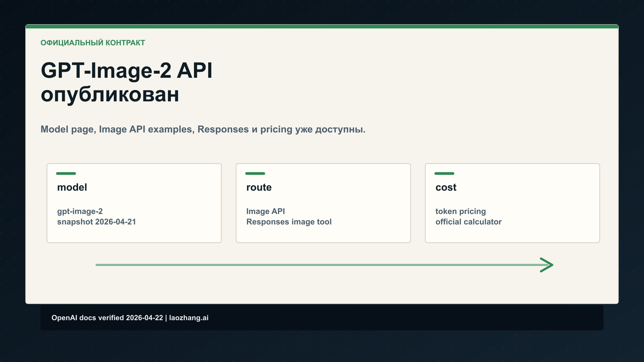Expand the "token pricing" cost details
Image resolution: width=644 pixels, height=362 pixels.
[460, 211]
